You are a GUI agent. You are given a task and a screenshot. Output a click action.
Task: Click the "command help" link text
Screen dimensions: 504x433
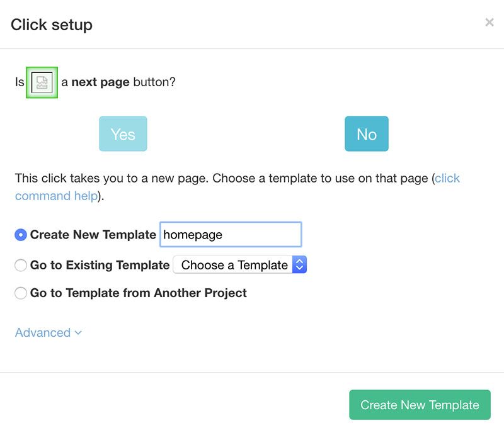[56, 196]
